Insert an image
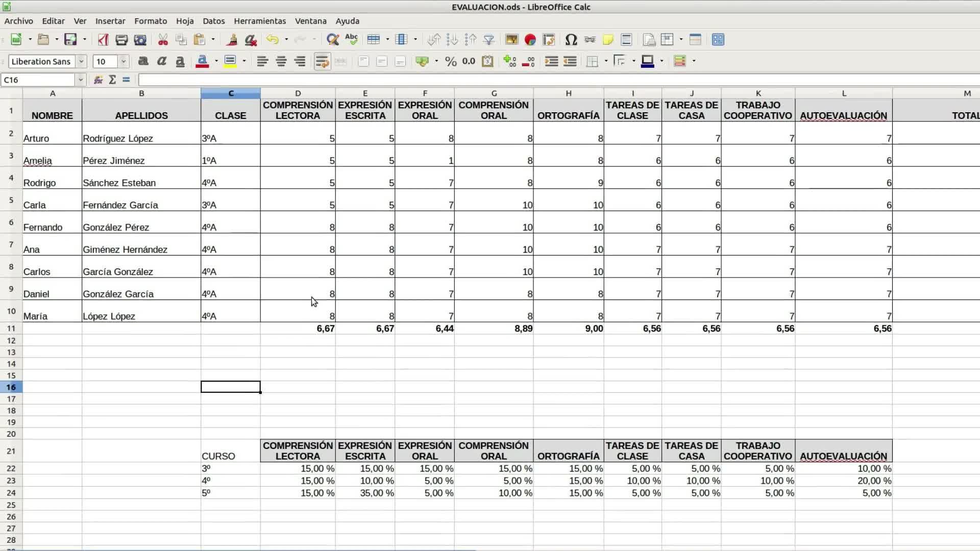Screen dimensions: 980x551 tap(511, 40)
